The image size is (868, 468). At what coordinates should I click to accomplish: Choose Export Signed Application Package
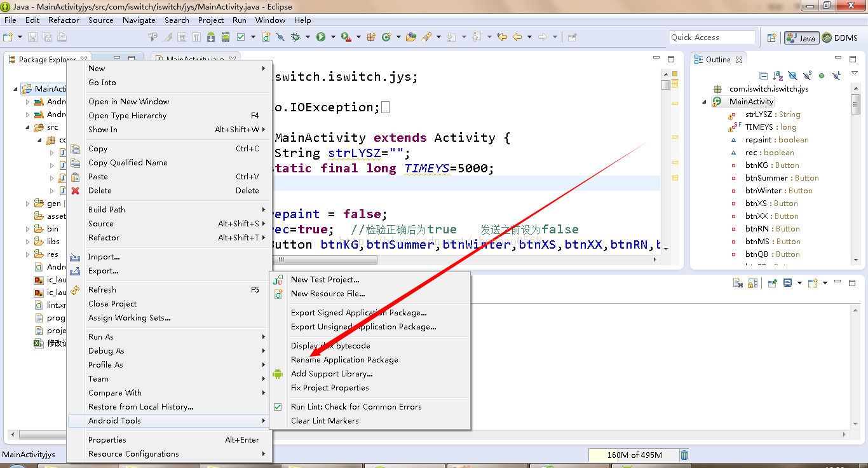[x=358, y=313]
